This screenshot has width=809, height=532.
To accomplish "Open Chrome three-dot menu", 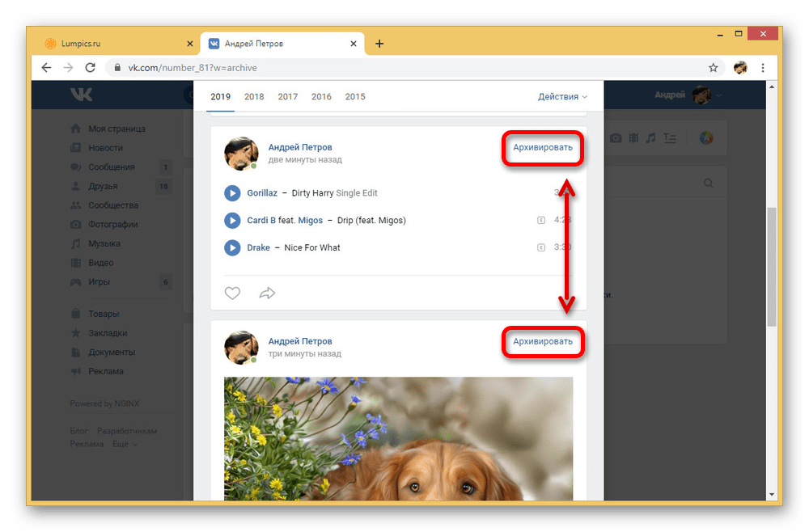I will pyautogui.click(x=763, y=68).
